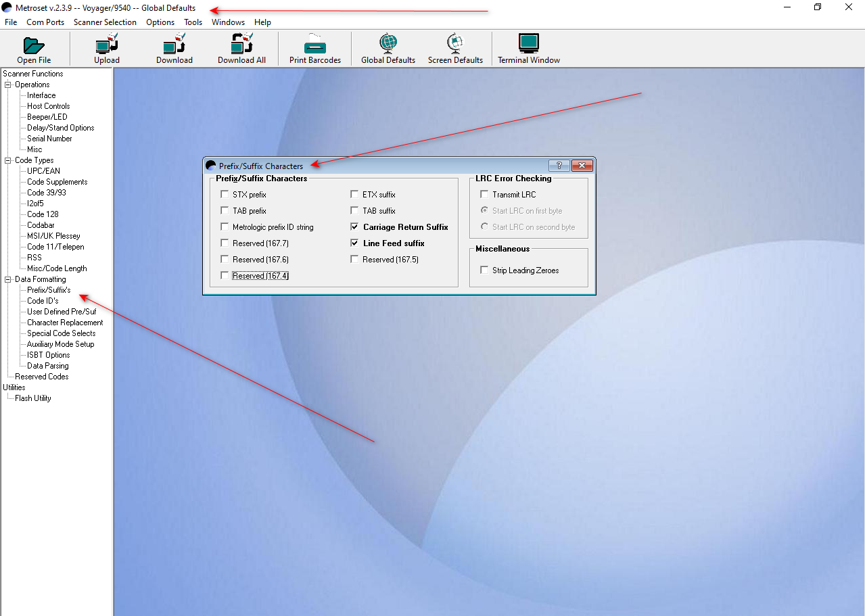This screenshot has width=865, height=616.
Task: Open the Help menu
Action: coord(262,22)
